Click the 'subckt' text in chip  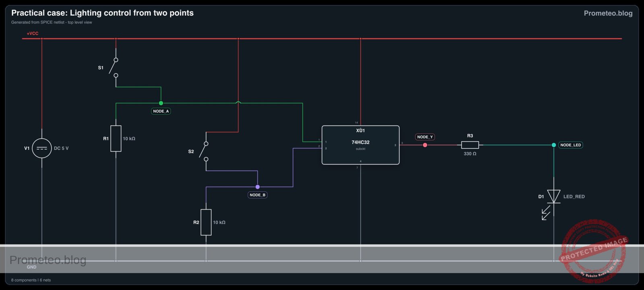(361, 149)
